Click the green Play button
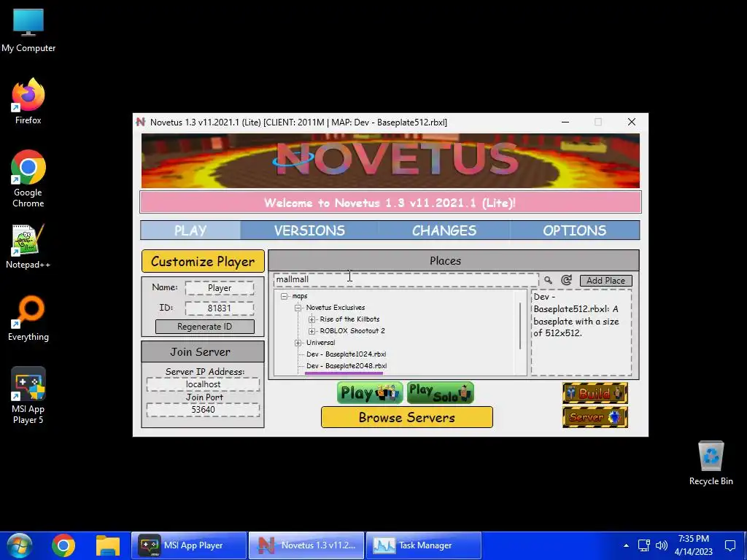The height and width of the screenshot is (560, 747). click(370, 393)
